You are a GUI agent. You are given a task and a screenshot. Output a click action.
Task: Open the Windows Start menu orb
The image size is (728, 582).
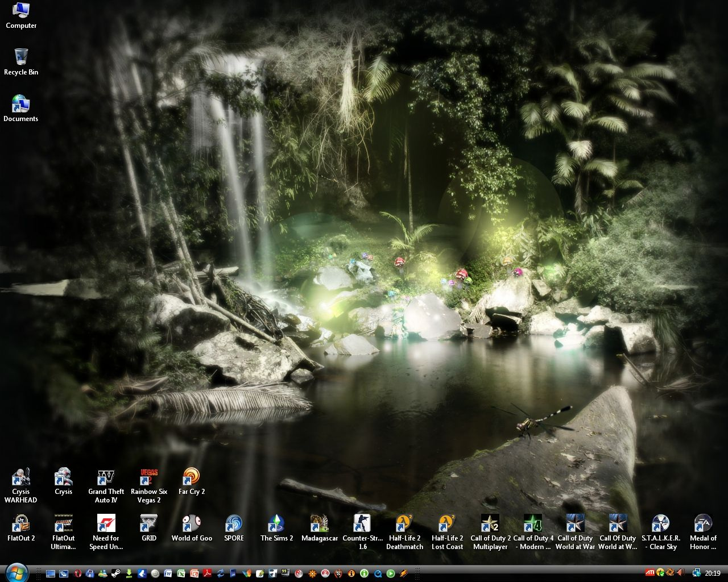coord(17,572)
